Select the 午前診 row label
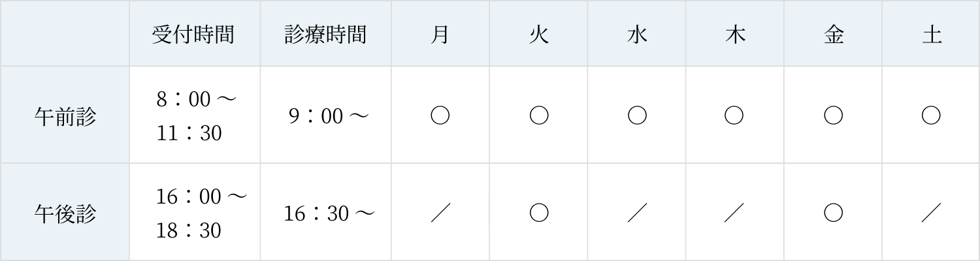This screenshot has width=980, height=261. [x=65, y=117]
